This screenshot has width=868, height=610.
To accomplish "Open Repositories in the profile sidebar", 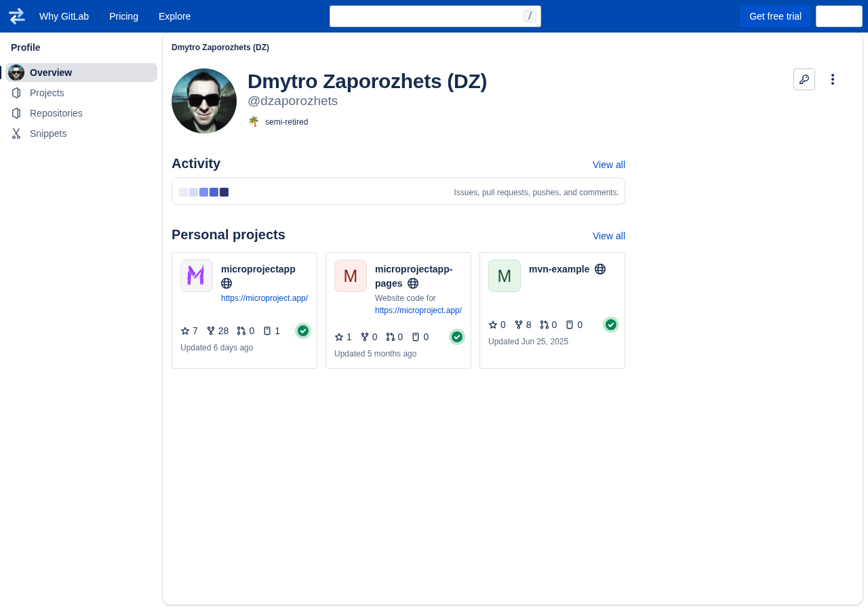I will [81, 113].
